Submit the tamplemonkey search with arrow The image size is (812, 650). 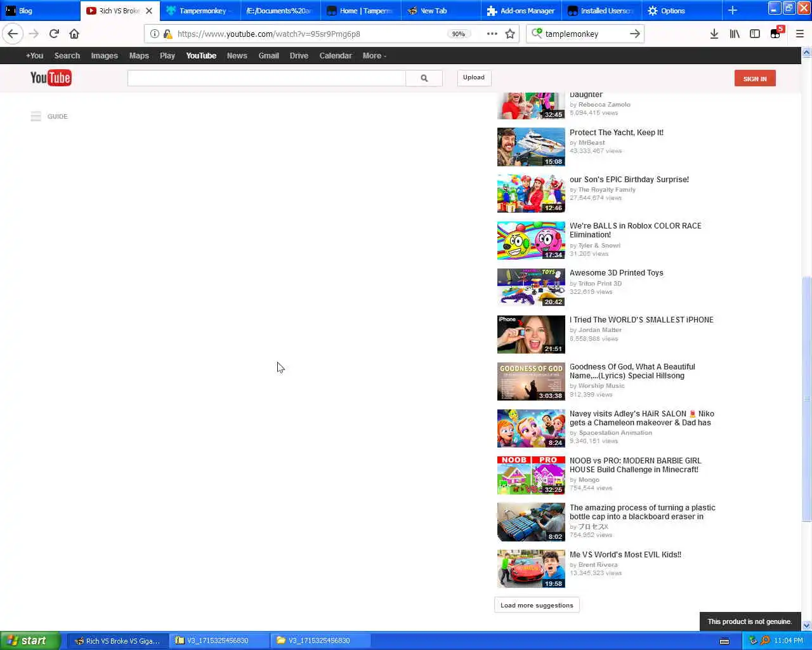point(634,34)
